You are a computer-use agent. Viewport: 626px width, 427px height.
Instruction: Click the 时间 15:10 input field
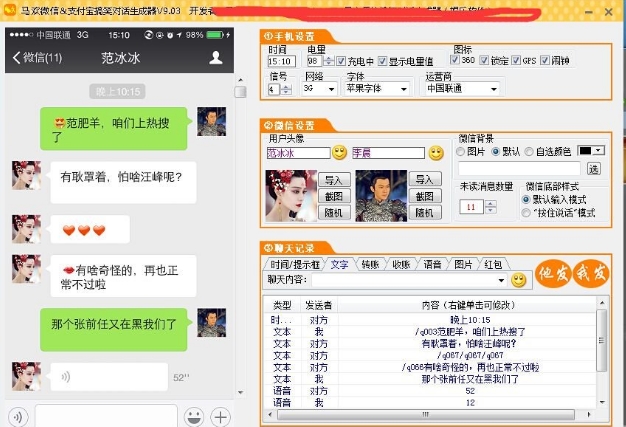tap(281, 61)
